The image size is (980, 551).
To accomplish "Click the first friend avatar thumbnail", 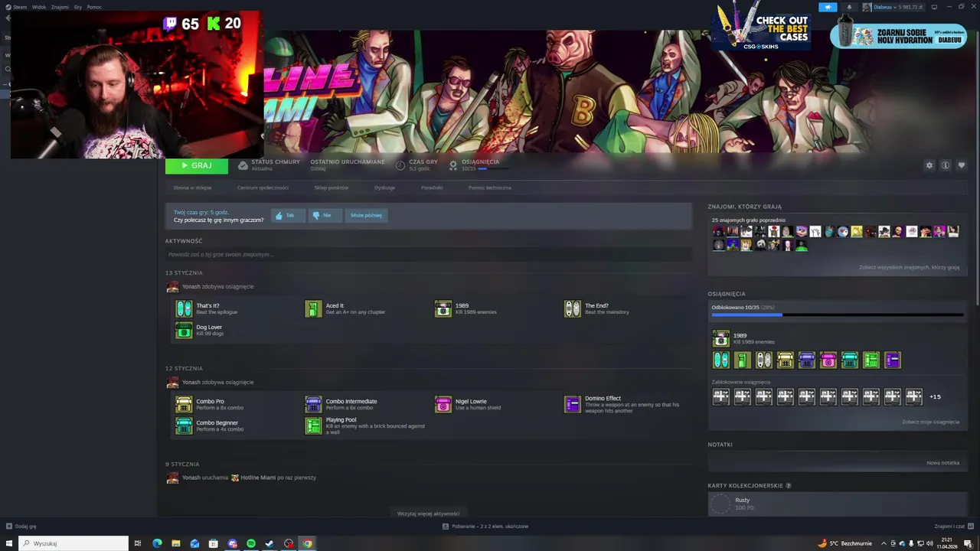I will point(718,231).
